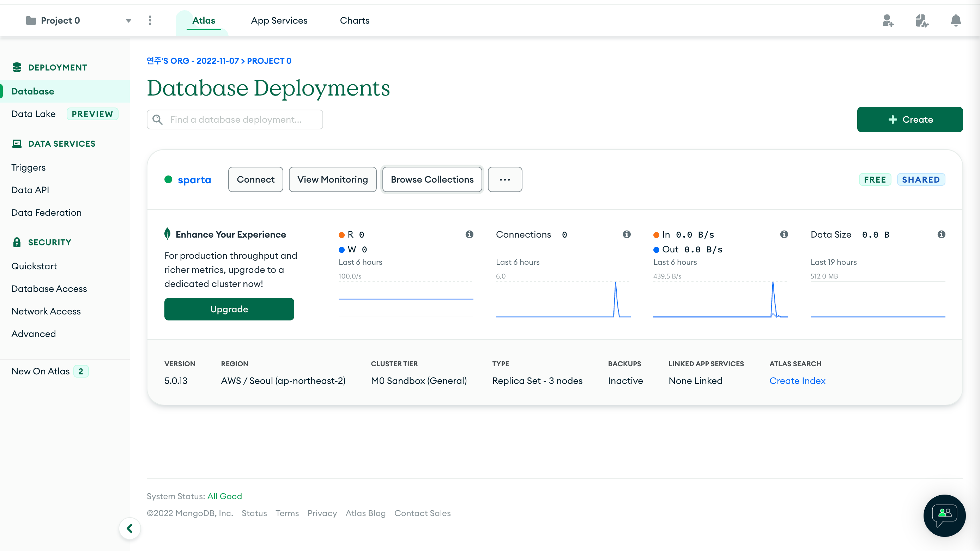The image size is (980, 551).
Task: Open the support chat bubble
Action: coord(944,515)
